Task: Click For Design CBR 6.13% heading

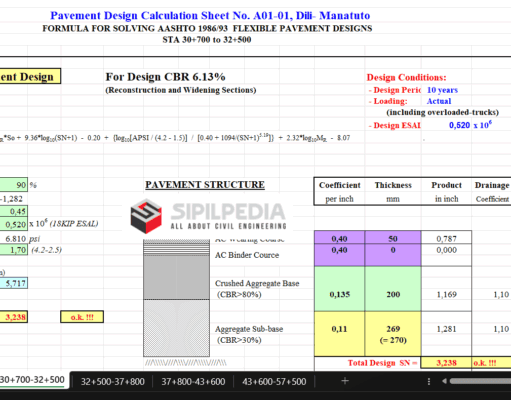Action: (x=165, y=77)
